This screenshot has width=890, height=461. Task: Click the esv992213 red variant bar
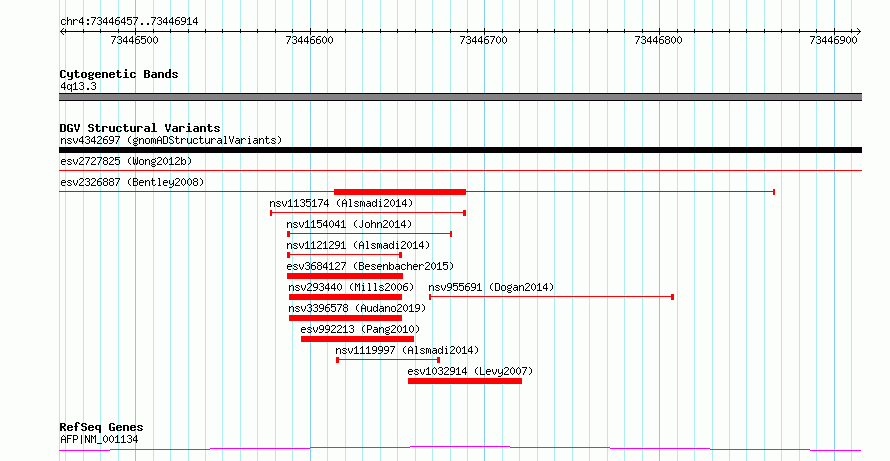(357, 339)
